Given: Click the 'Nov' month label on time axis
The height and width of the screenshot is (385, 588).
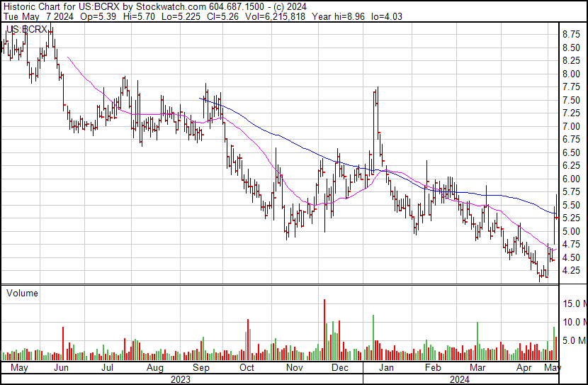Looking at the screenshot, I should (295, 367).
